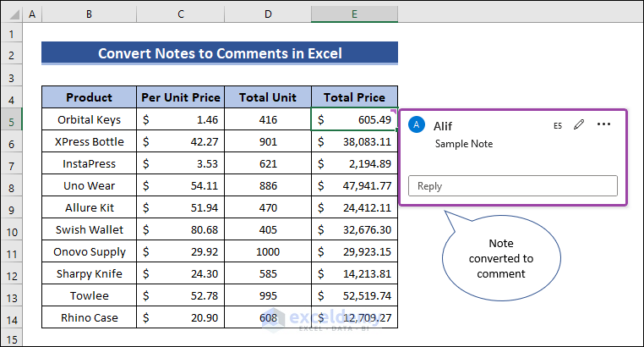Select row 10 header
Image resolution: width=644 pixels, height=347 pixels.
pos(11,229)
